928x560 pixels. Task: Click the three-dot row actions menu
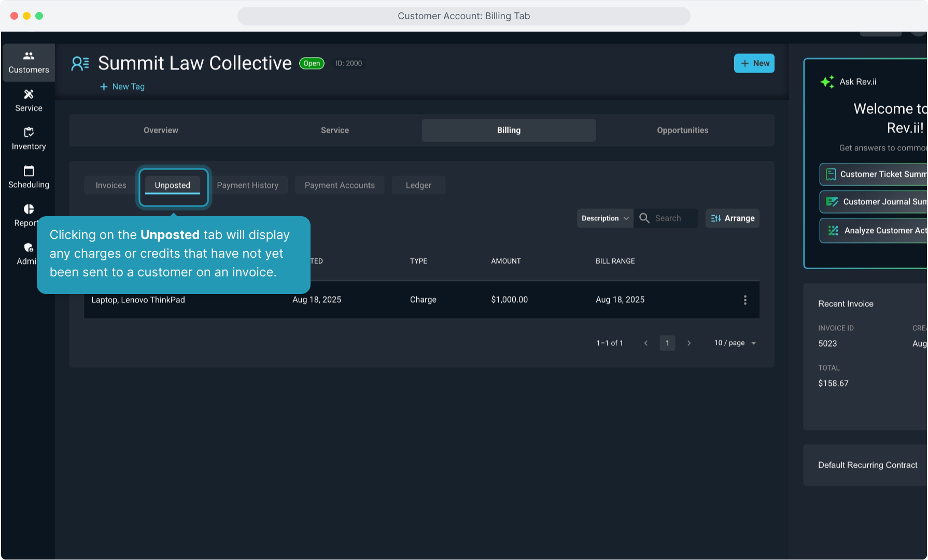745,300
